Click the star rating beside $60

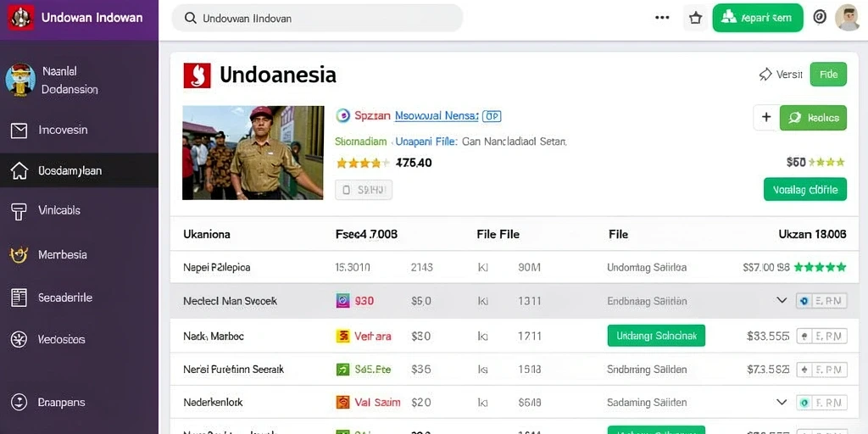click(x=826, y=162)
